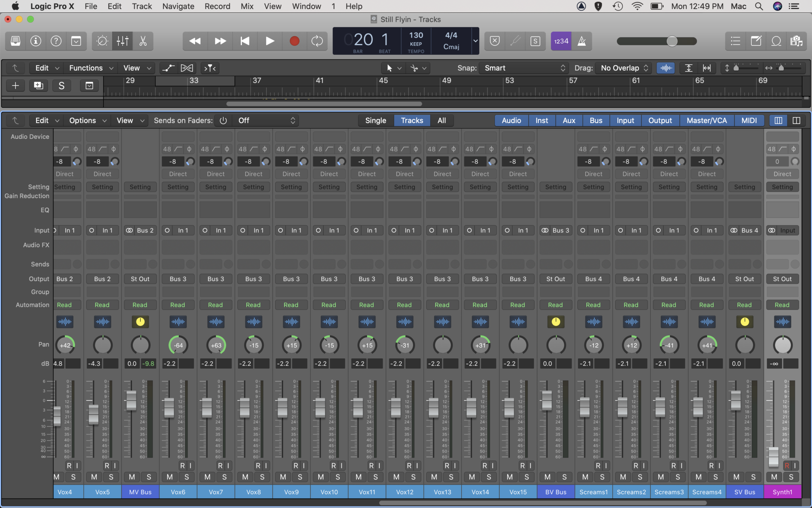Open the Mix menu in the menu bar
Viewport: 812px width, 508px height.
point(247,6)
